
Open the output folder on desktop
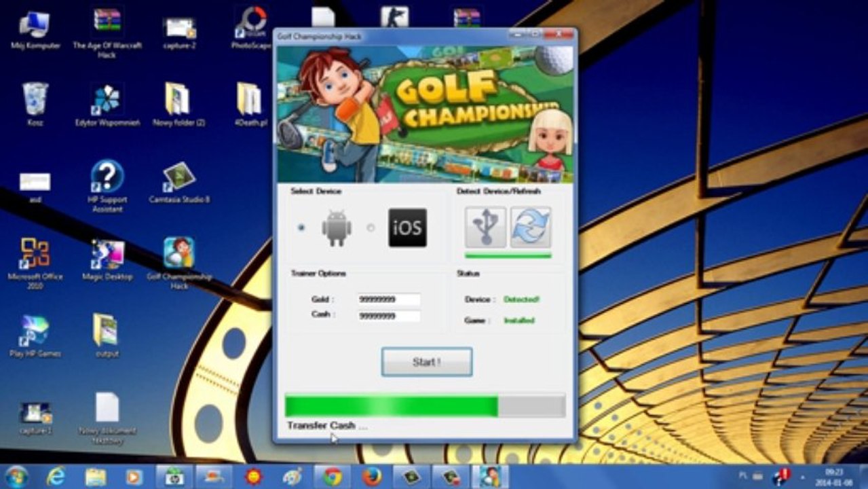(x=107, y=336)
